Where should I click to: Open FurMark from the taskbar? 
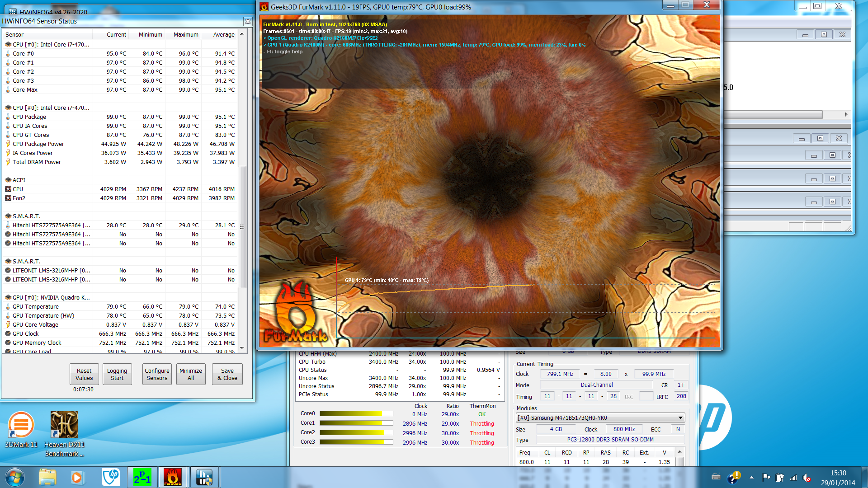[x=172, y=477]
